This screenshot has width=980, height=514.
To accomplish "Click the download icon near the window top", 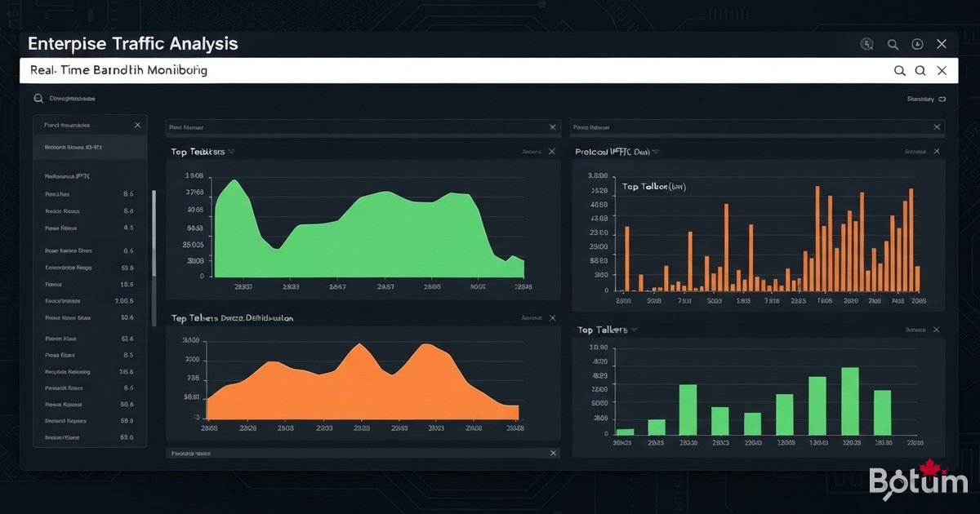I will 916,43.
